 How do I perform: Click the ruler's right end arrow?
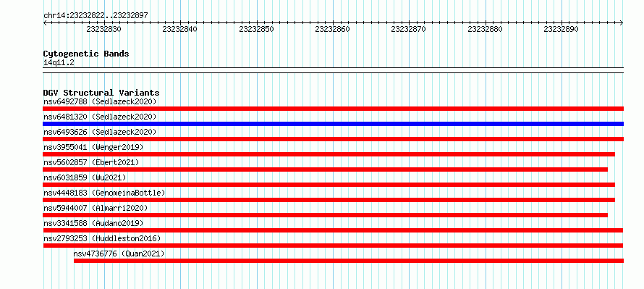pyautogui.click(x=622, y=23)
